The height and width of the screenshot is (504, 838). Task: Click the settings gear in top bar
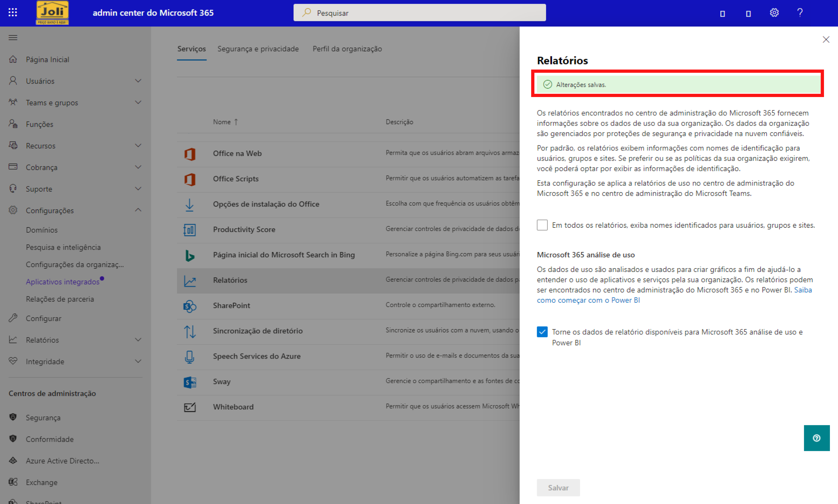[x=774, y=13]
